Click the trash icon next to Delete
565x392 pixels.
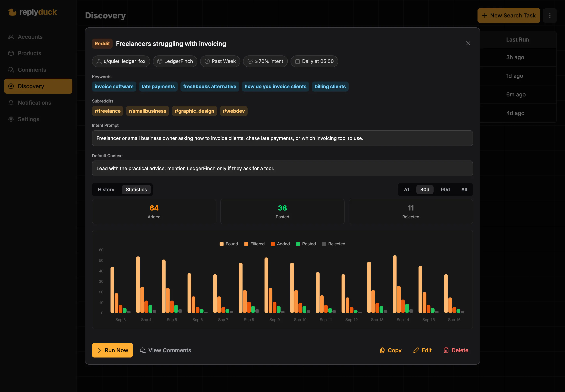pyautogui.click(x=446, y=350)
